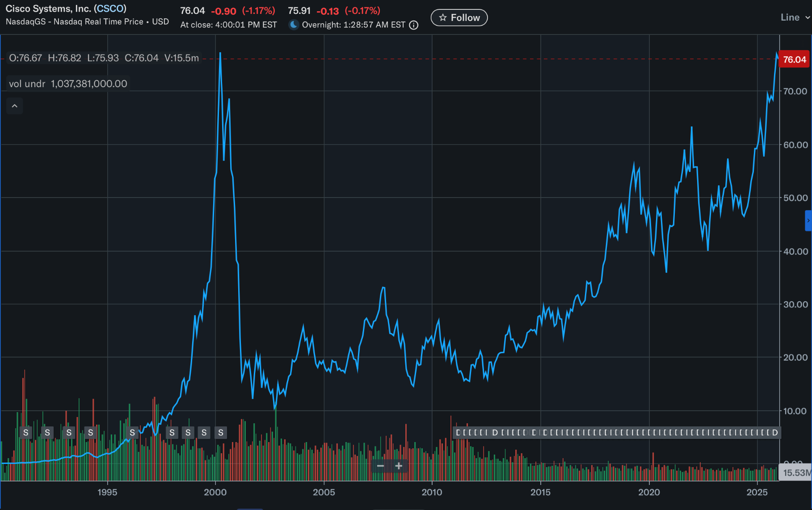812x510 pixels.
Task: Select the S split marker overlapping the price line
Action: pos(132,433)
